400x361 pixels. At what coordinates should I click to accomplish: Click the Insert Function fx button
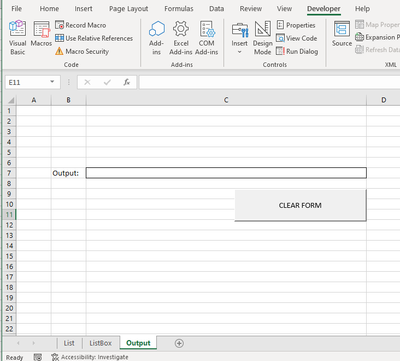[127, 82]
